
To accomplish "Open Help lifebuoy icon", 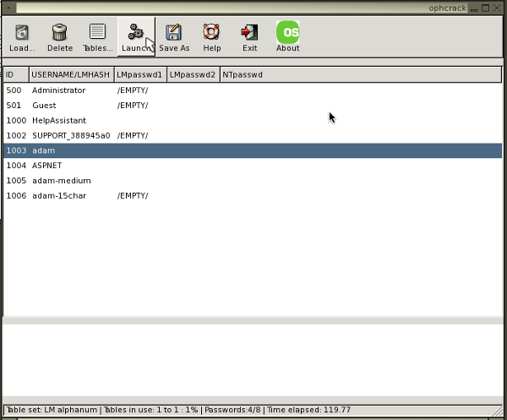I will coord(211,33).
